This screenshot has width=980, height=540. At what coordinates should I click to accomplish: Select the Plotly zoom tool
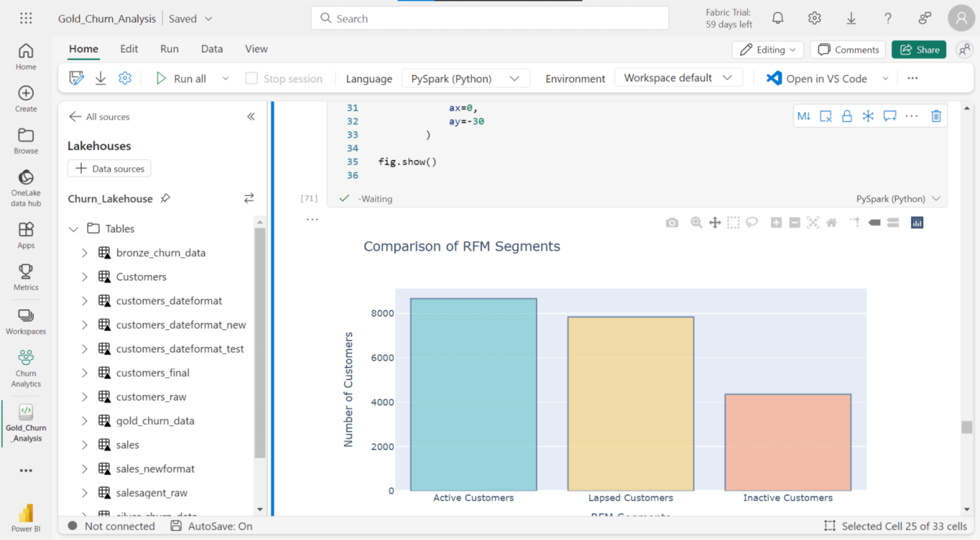(696, 223)
